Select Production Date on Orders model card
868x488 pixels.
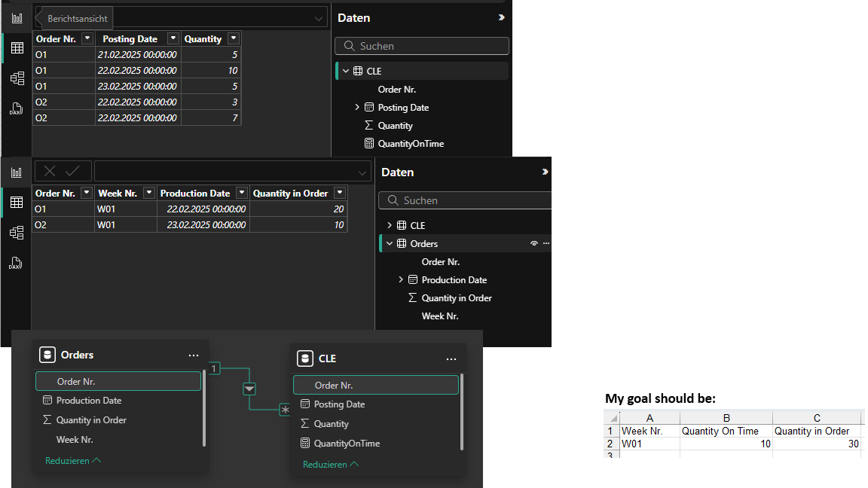89,401
